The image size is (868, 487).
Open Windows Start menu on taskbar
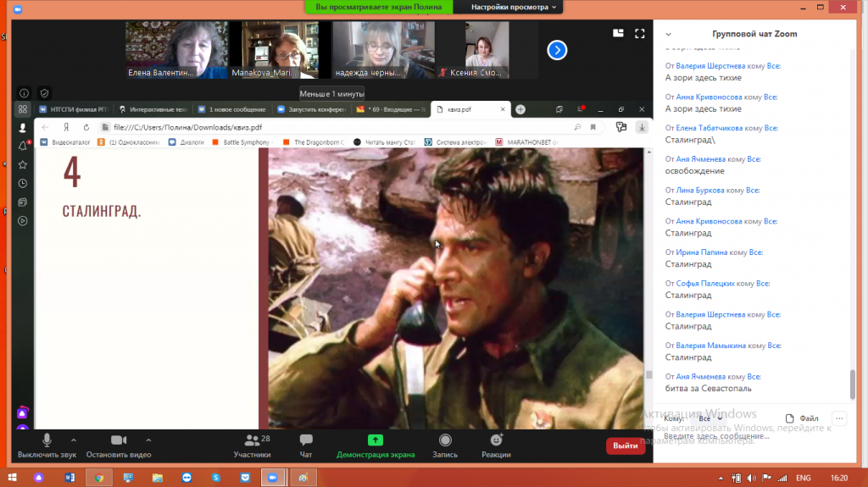click(x=12, y=478)
